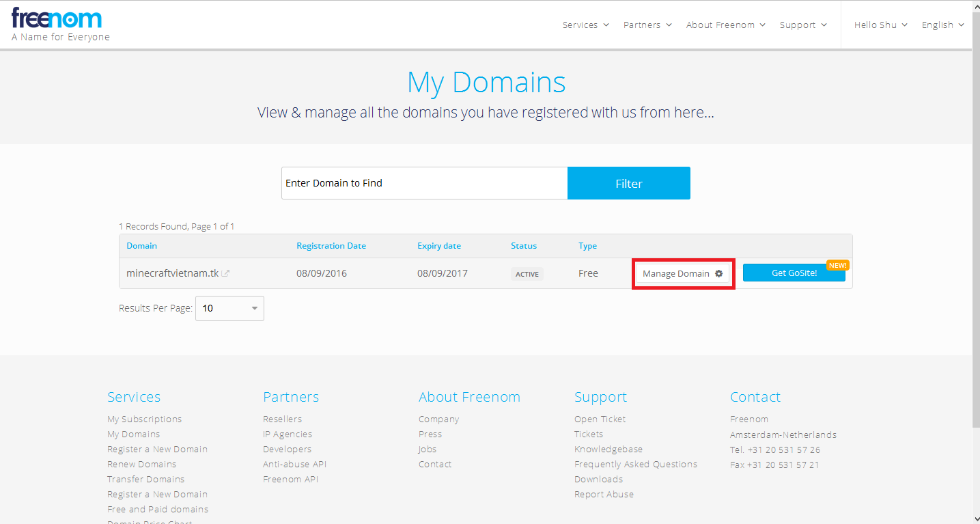Open Free and Paid domains link

click(158, 510)
